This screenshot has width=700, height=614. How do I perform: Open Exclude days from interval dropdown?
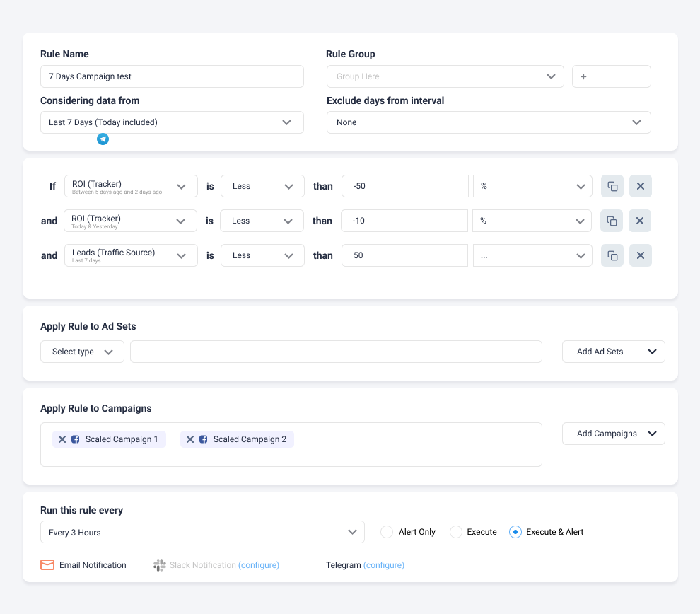coord(489,122)
